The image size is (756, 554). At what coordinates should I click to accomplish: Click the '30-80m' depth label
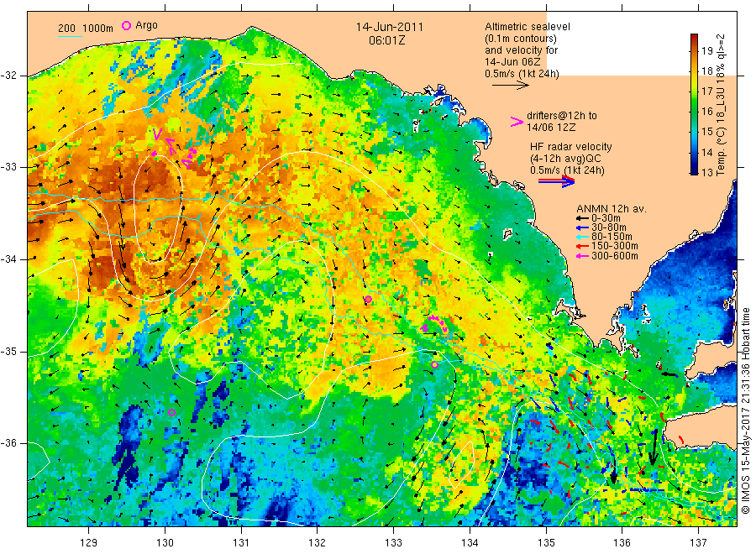click(609, 227)
